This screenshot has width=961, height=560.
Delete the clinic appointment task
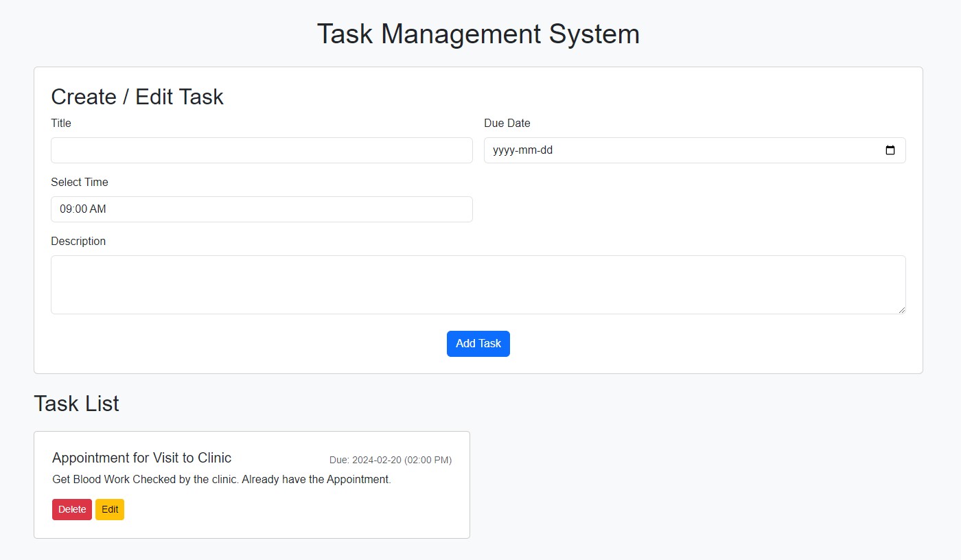[x=71, y=509]
